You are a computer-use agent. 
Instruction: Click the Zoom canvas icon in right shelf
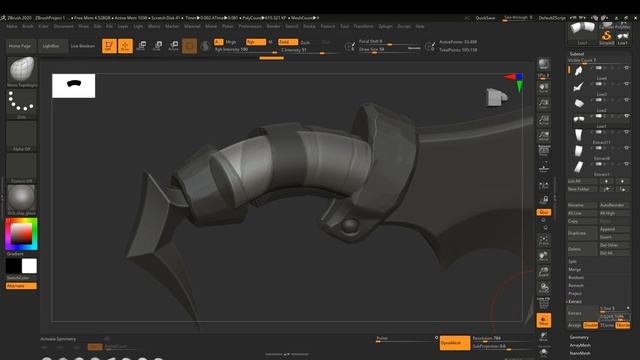point(544,104)
